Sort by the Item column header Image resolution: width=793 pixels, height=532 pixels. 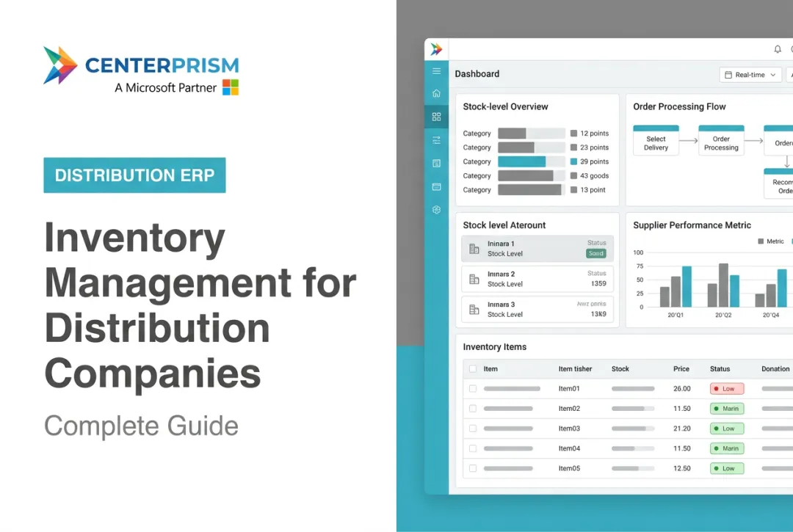pos(490,369)
